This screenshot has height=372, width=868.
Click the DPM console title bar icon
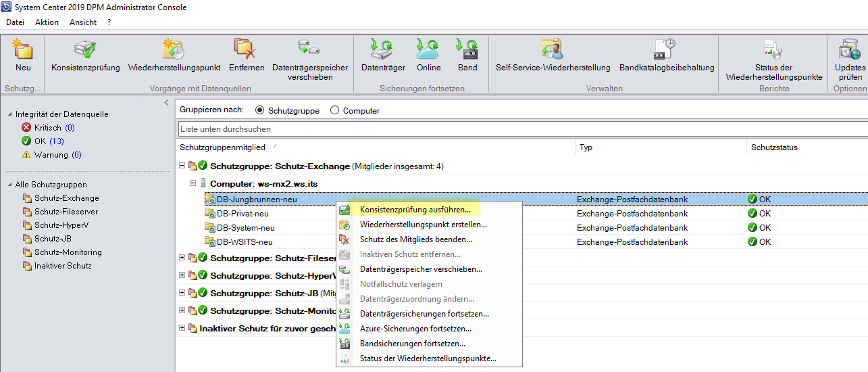(x=7, y=7)
